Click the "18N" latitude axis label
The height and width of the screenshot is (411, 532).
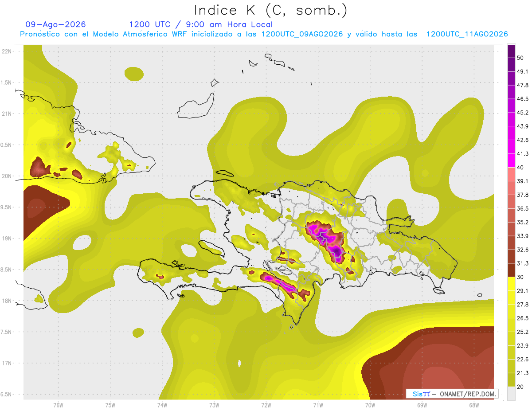click(x=7, y=301)
